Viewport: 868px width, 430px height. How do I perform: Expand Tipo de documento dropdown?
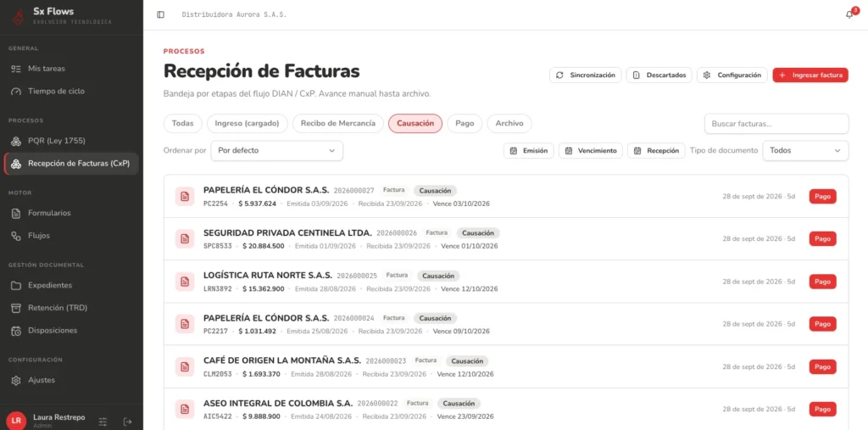805,150
